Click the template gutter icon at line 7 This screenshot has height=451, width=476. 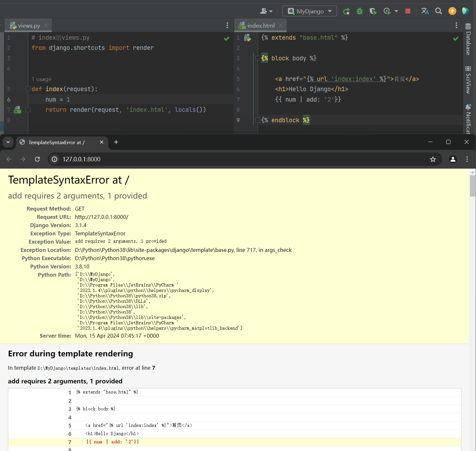point(17,110)
